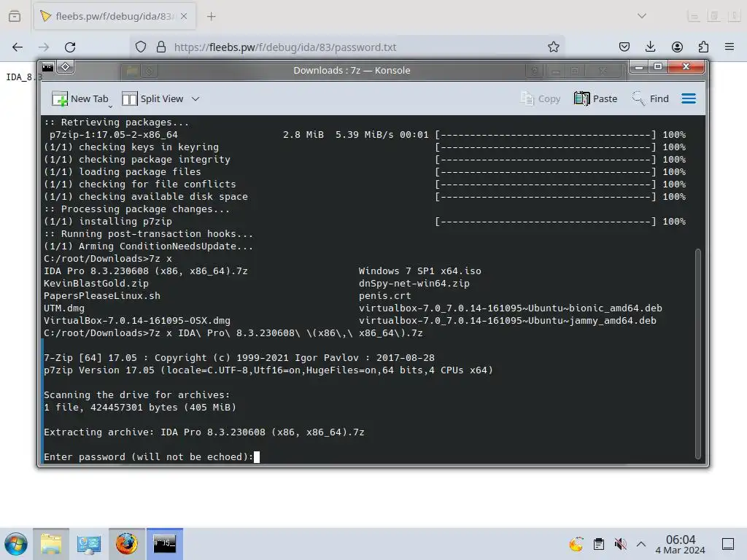Open clipboard tray icon

click(x=599, y=544)
